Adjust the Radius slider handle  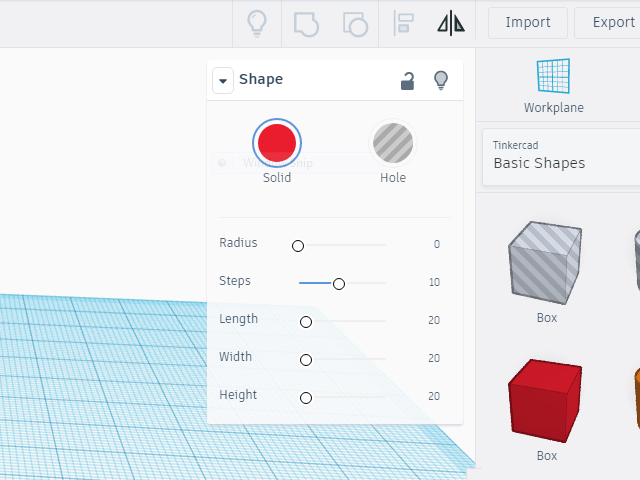pyautogui.click(x=298, y=246)
